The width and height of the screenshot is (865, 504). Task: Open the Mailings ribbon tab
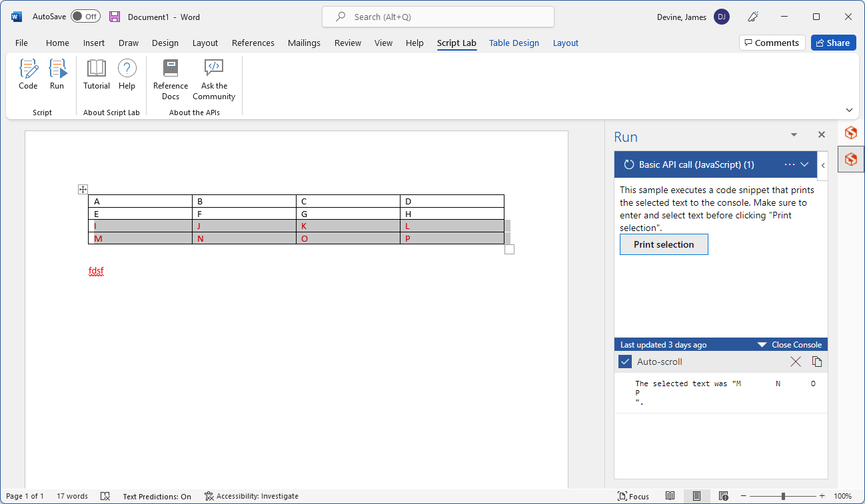pos(304,42)
